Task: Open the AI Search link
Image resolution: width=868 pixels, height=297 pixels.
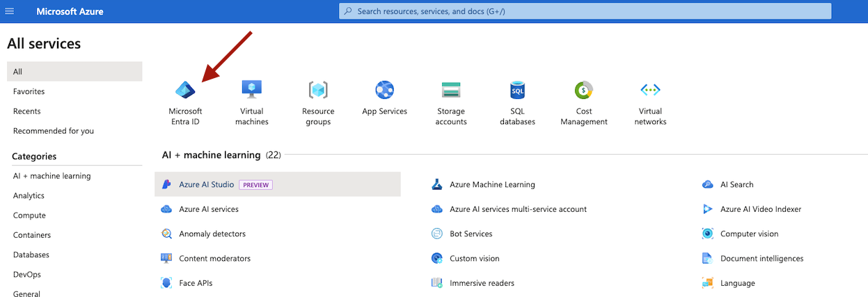Action: coord(736,185)
